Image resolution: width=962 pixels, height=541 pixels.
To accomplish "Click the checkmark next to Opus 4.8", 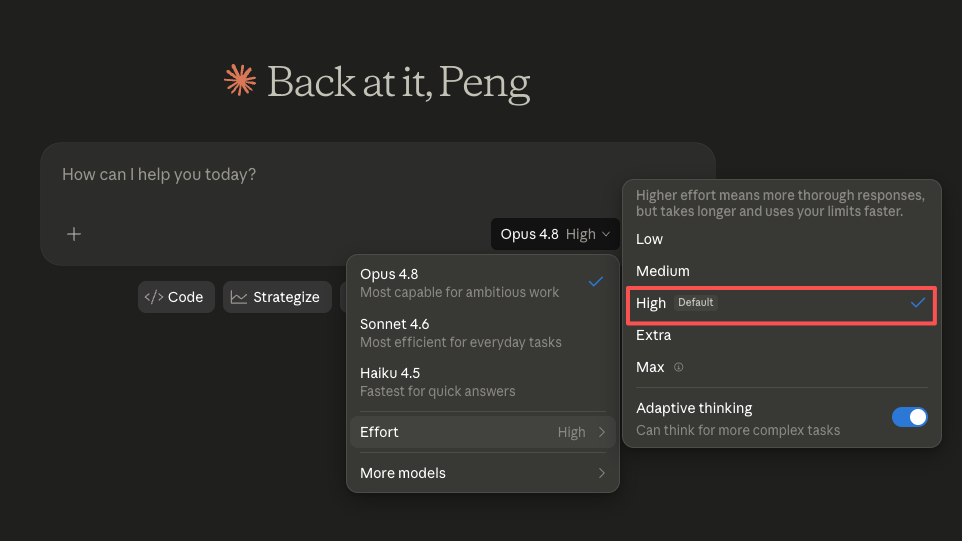I will pyautogui.click(x=596, y=282).
